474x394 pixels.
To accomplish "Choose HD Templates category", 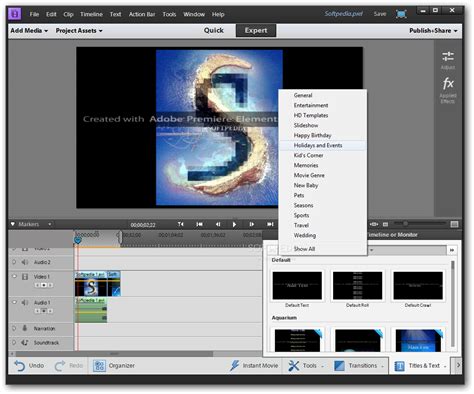I will coord(322,115).
